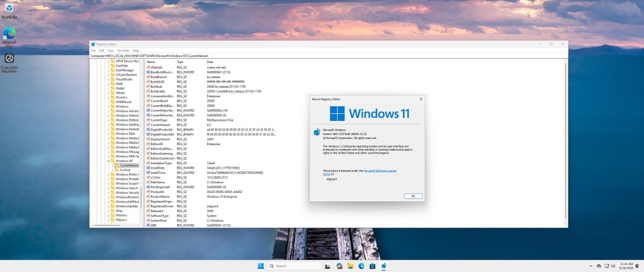Open the clock and date in the taskbar
The height and width of the screenshot is (272, 644).
pyautogui.click(x=626, y=266)
